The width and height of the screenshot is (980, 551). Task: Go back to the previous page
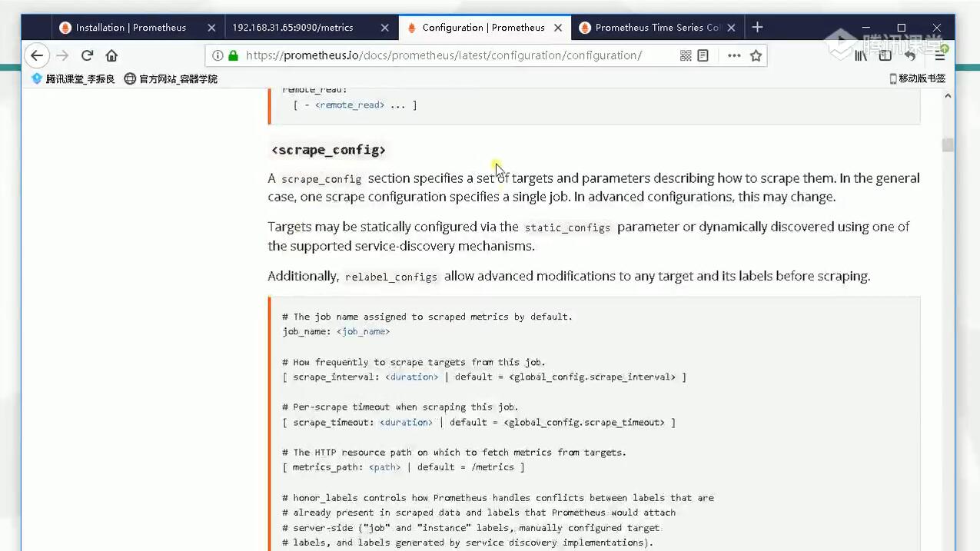pyautogui.click(x=36, y=55)
